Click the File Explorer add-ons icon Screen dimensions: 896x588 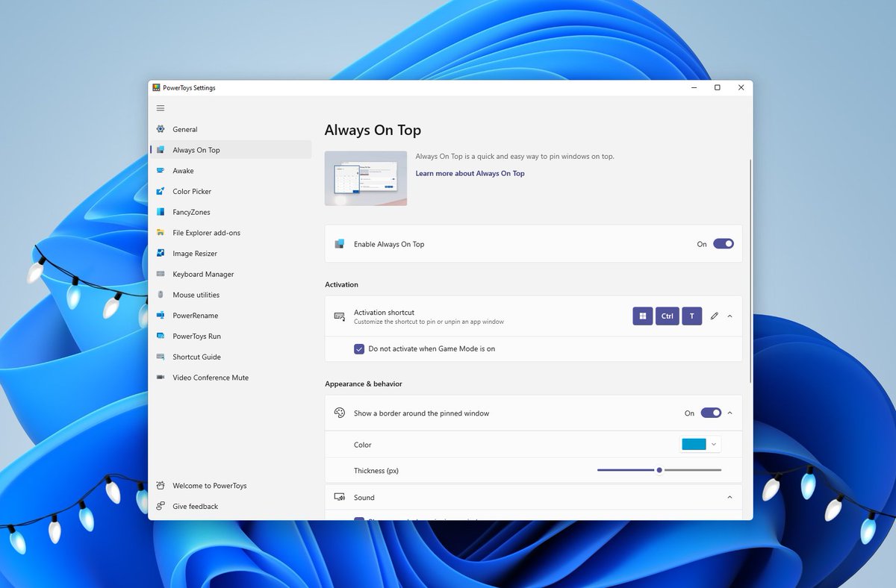pos(161,233)
